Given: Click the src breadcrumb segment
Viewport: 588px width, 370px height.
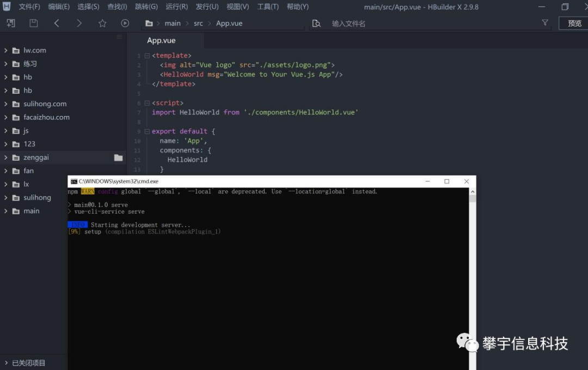Looking at the screenshot, I should point(198,23).
